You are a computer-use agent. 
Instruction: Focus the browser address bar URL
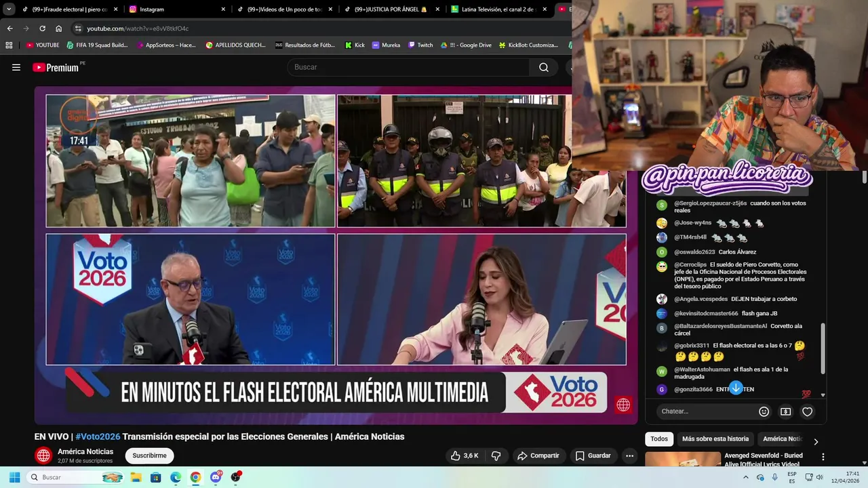click(138, 28)
